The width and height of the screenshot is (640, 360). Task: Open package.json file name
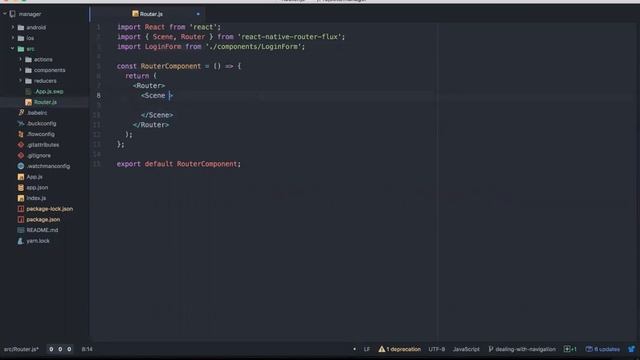tap(43, 219)
